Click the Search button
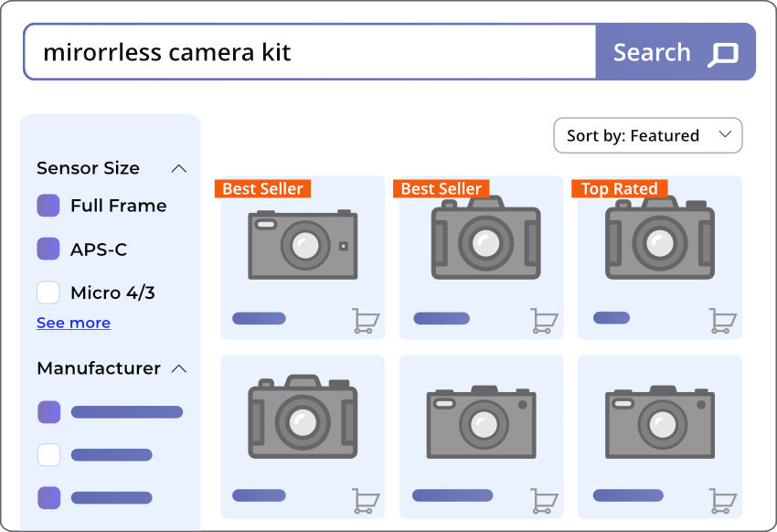The width and height of the screenshot is (777, 532). 675,53
